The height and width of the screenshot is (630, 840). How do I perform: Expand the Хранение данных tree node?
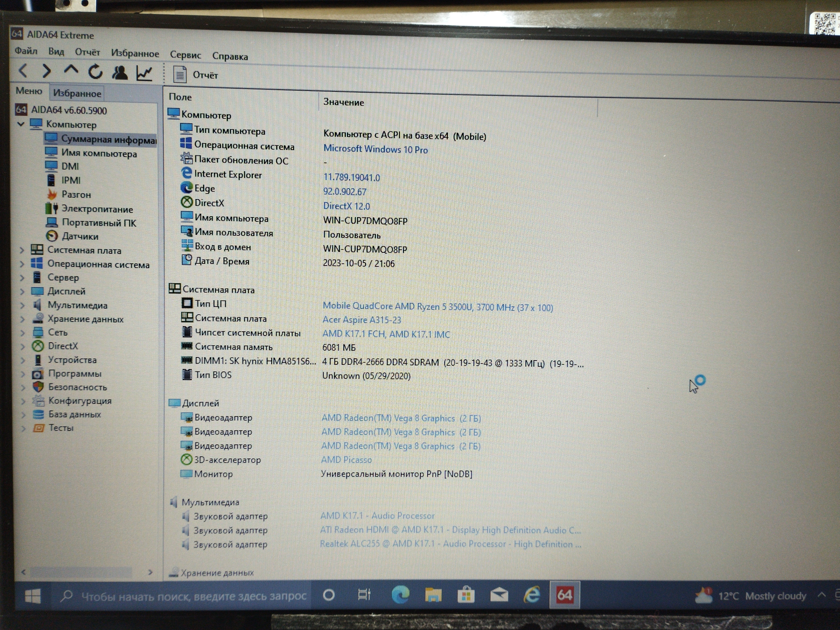(23, 319)
